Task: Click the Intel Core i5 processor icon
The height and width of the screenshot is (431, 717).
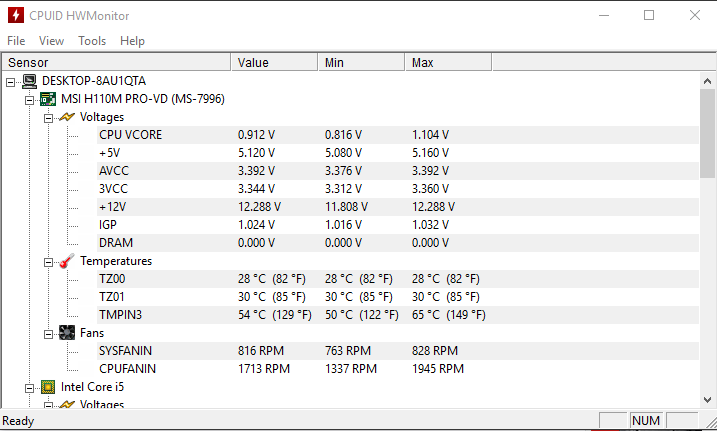Action: 48,387
